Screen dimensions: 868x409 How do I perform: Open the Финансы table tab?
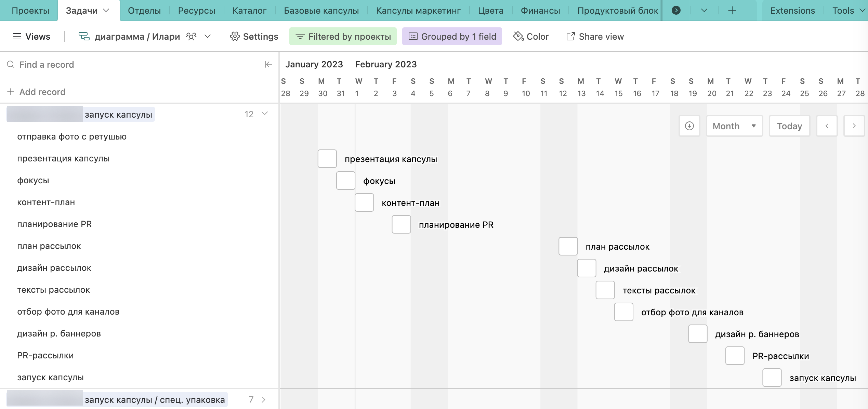[540, 10]
